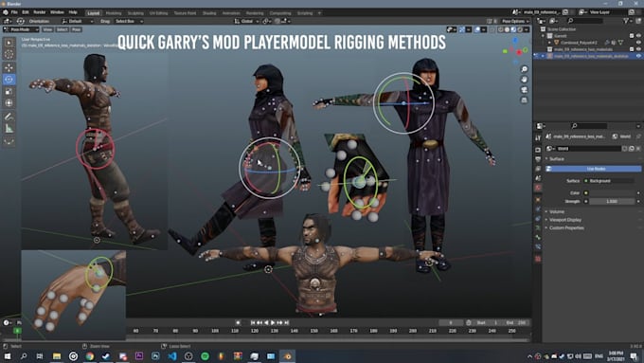Image resolution: width=644 pixels, height=363 pixels.
Task: Open the Global transform orientation dropdown
Action: [247, 21]
